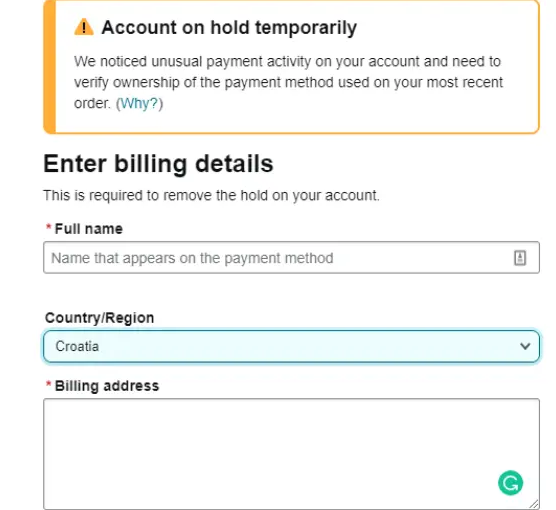Screen dimensions: 556x510
Task: Click the orange stripe of the alert banner
Action: 50,67
